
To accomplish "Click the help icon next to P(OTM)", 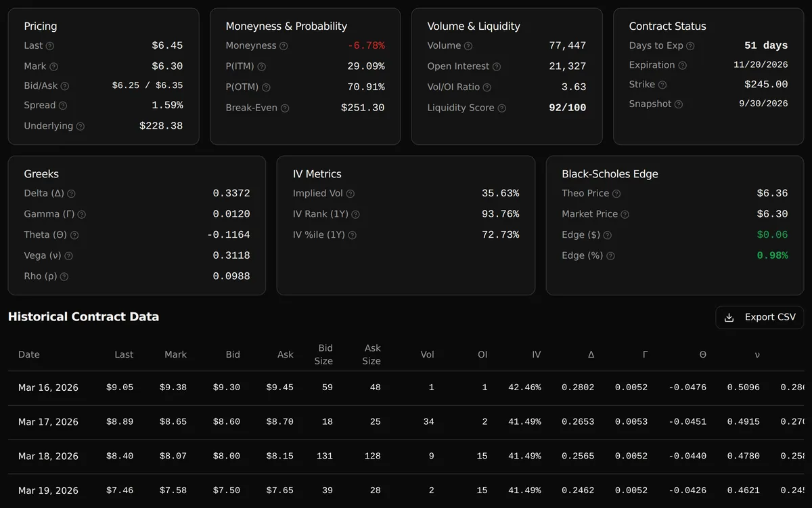I will tap(266, 87).
